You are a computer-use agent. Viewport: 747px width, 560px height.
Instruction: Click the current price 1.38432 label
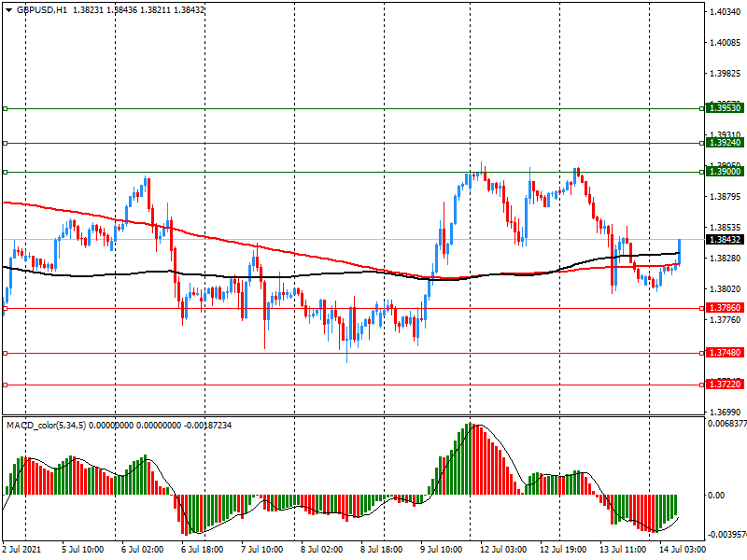coord(725,240)
